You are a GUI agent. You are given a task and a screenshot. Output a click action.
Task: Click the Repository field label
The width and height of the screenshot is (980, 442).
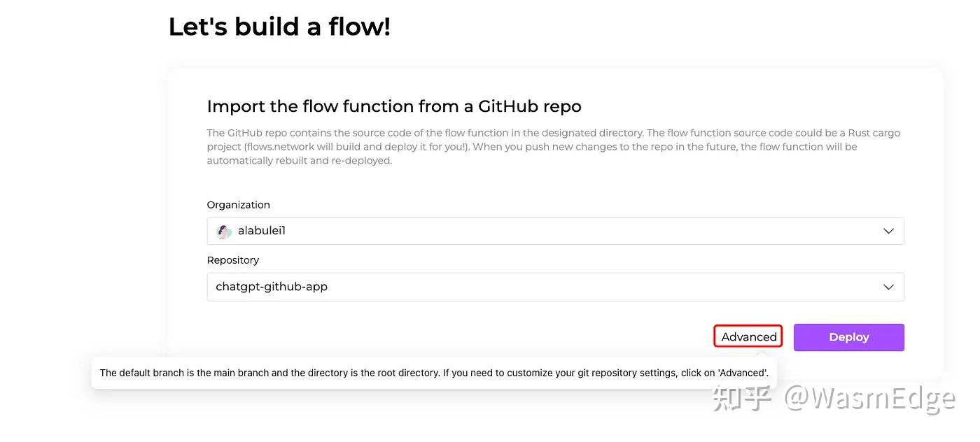click(232, 260)
